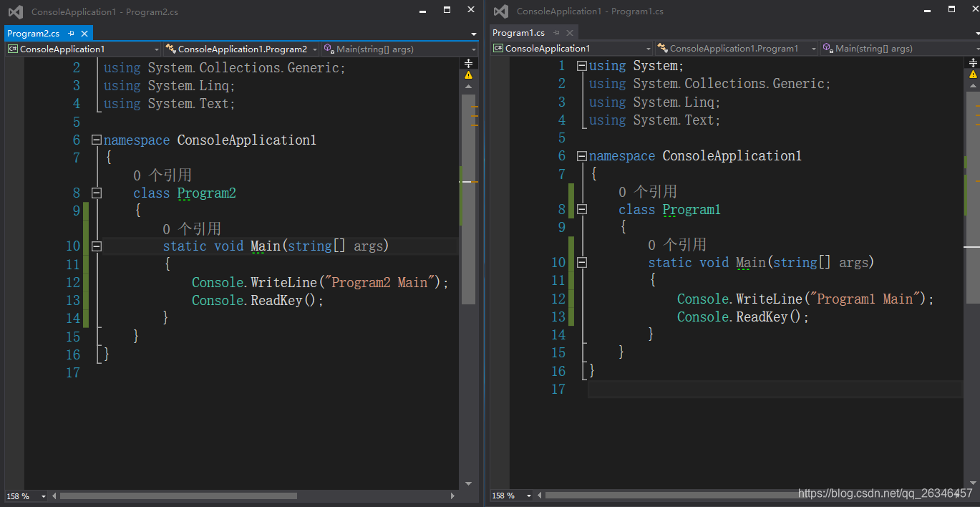Close the Program2.cs tab
980x507 pixels.
pyautogui.click(x=84, y=34)
